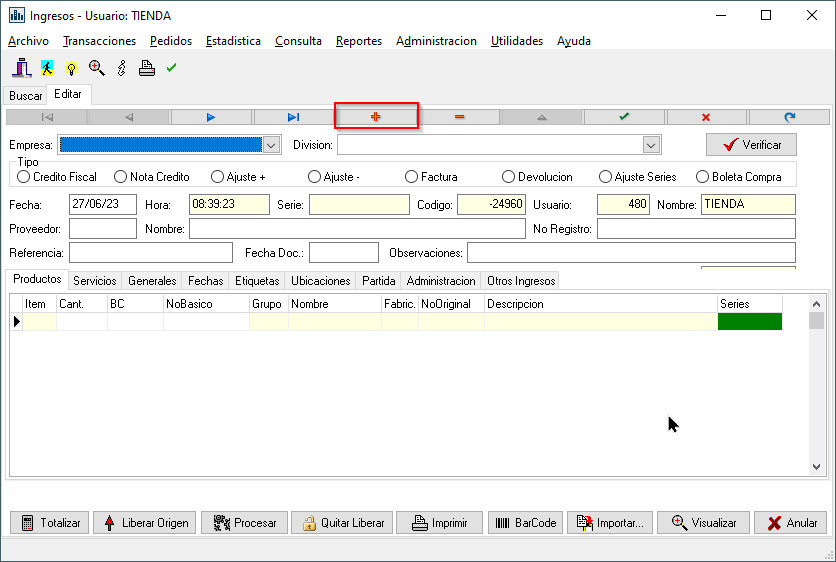Click the blue refresh arrow in navigator

[789, 117]
